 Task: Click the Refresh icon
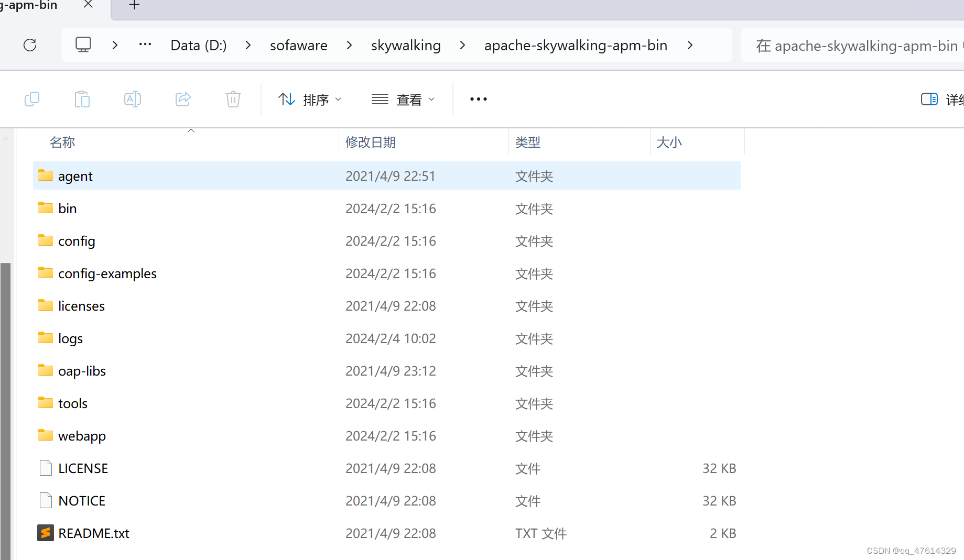tap(30, 45)
